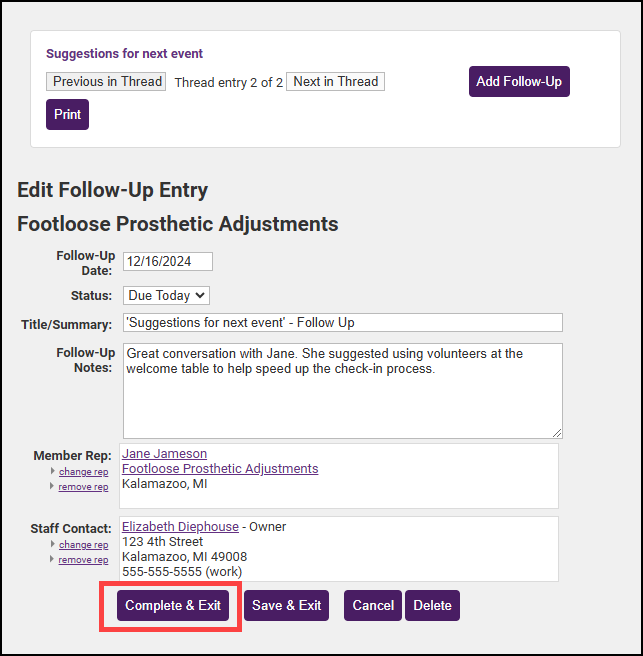Print this follow-up entry
This screenshot has width=643, height=656.
(67, 114)
